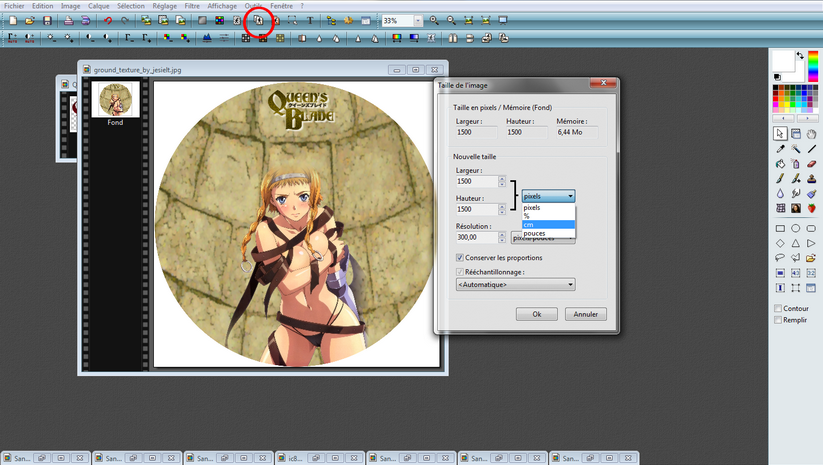Click the Largeur spinner arrows in Nouvelle taille

[502, 181]
